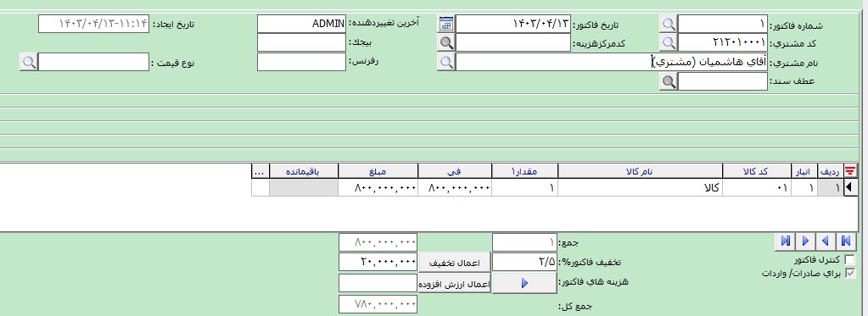Open customer code lookup magnifier
The image size is (868, 316).
click(x=669, y=42)
